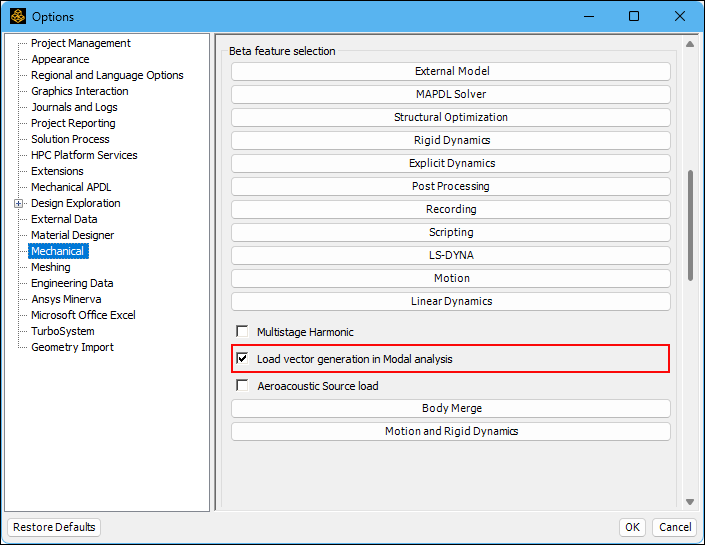Expand the Rigid Dynamics beta section
This screenshot has height=545, width=705.
click(451, 140)
